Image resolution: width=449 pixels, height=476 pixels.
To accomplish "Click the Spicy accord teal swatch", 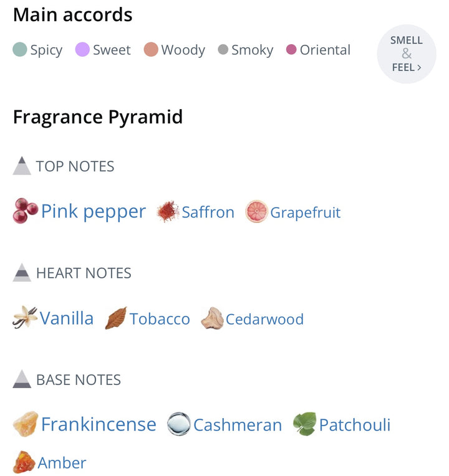I will tap(20, 50).
